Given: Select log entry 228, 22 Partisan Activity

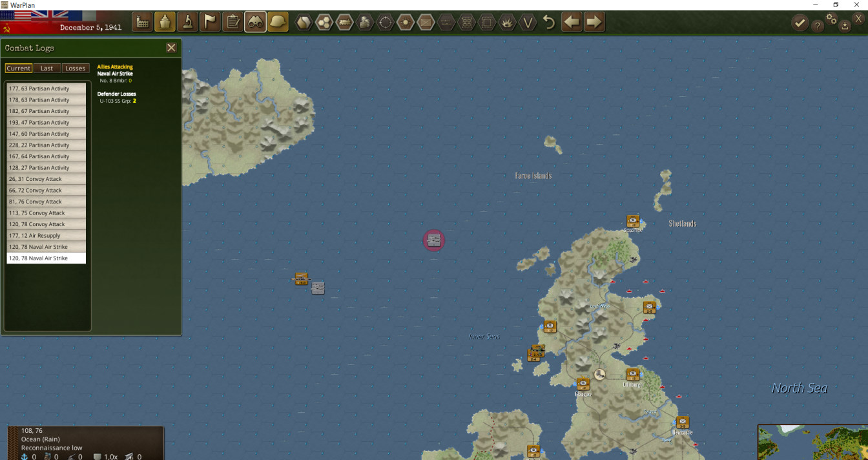Looking at the screenshot, I should pos(46,145).
